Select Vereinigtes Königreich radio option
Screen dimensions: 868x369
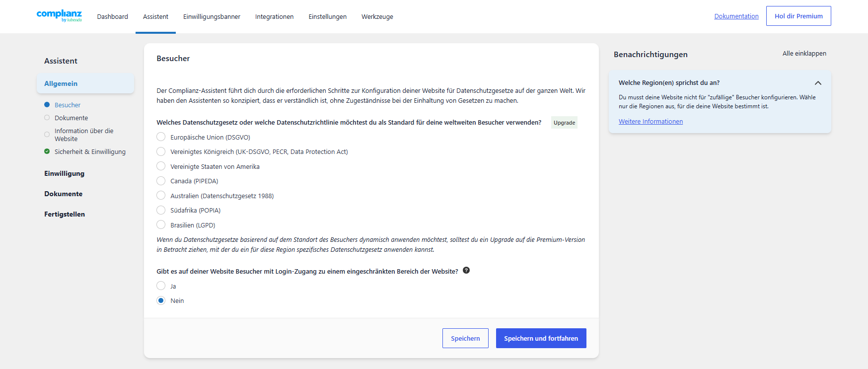coord(161,151)
